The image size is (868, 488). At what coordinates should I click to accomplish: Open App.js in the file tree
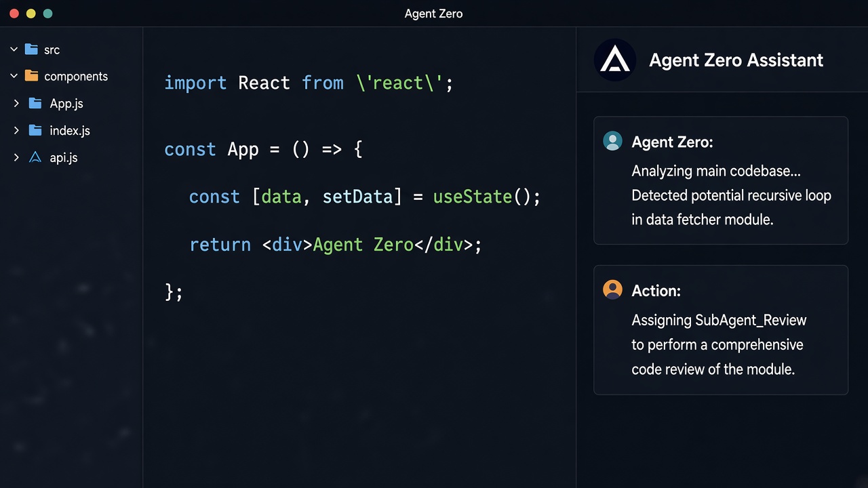pyautogui.click(x=66, y=104)
